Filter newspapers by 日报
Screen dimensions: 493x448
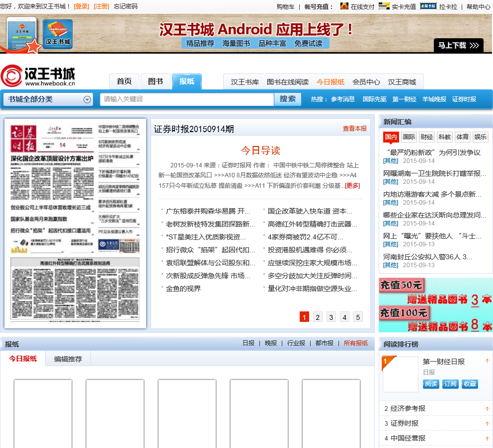click(x=248, y=343)
